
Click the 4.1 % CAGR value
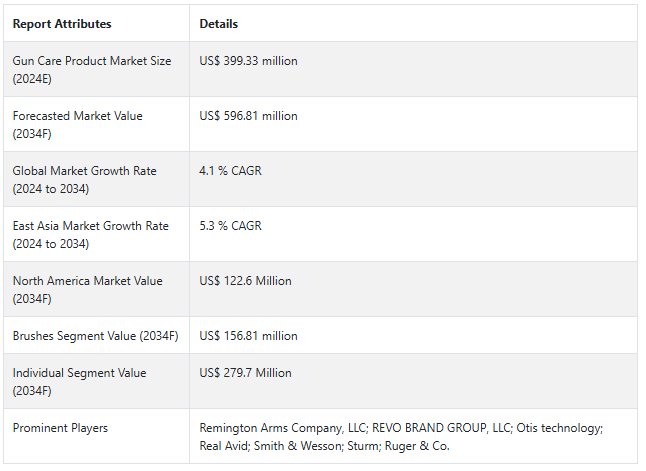230,171
